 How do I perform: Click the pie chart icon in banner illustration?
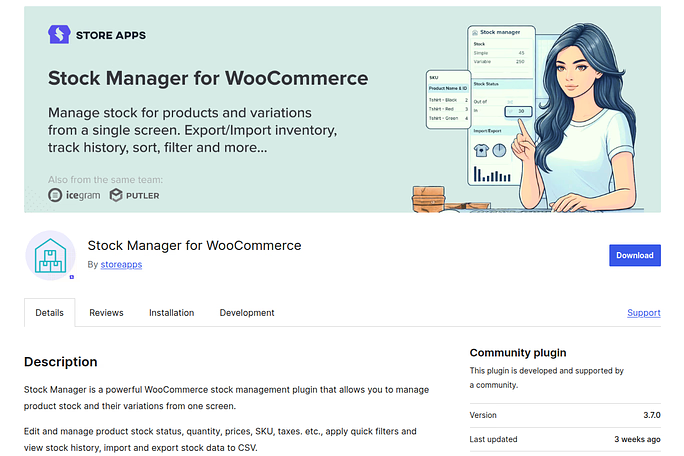[x=499, y=151]
